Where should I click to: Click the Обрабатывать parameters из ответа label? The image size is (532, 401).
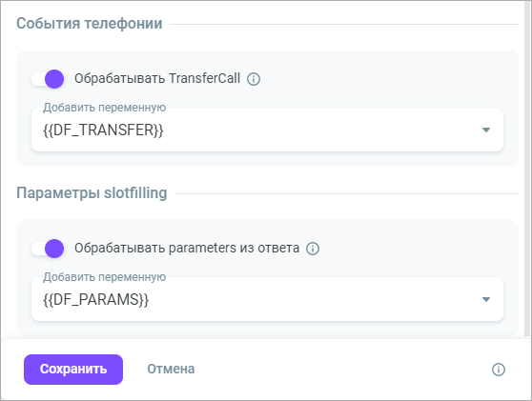click(x=187, y=249)
